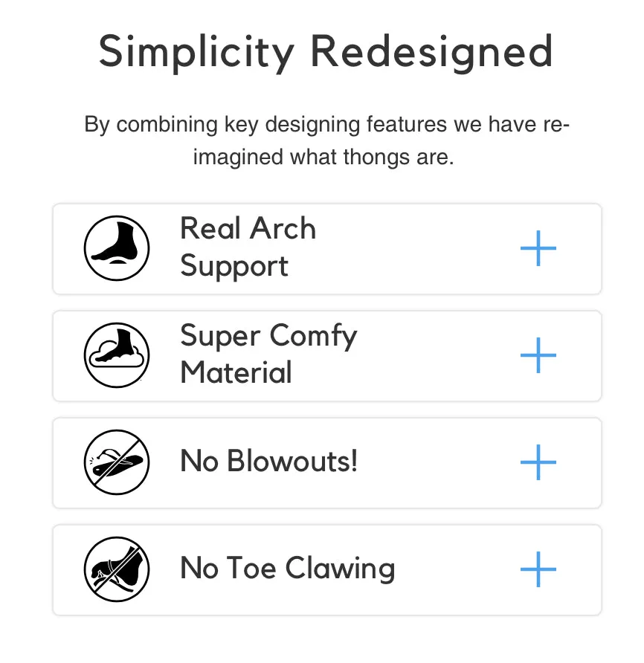This screenshot has height=663, width=644.
Task: Select the Real Arch Support label
Action: (248, 247)
